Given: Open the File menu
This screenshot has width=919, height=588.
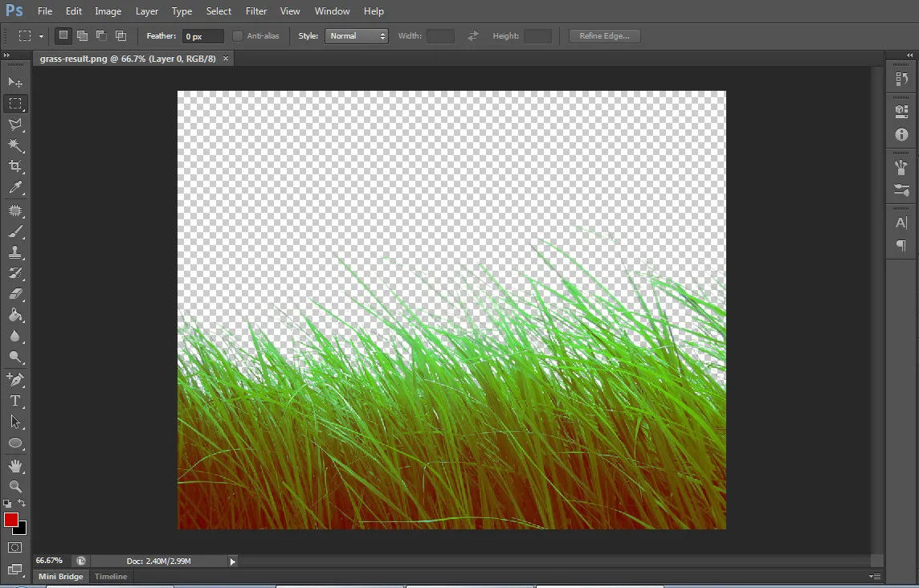Looking at the screenshot, I should click(x=44, y=11).
